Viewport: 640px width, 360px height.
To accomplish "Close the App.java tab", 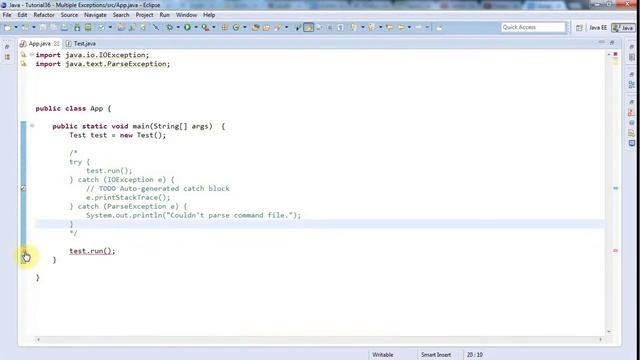I will point(56,43).
